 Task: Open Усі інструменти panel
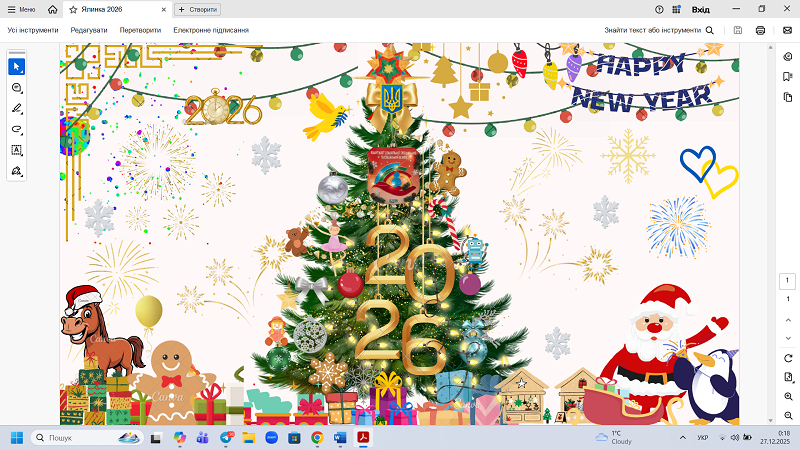coord(33,30)
